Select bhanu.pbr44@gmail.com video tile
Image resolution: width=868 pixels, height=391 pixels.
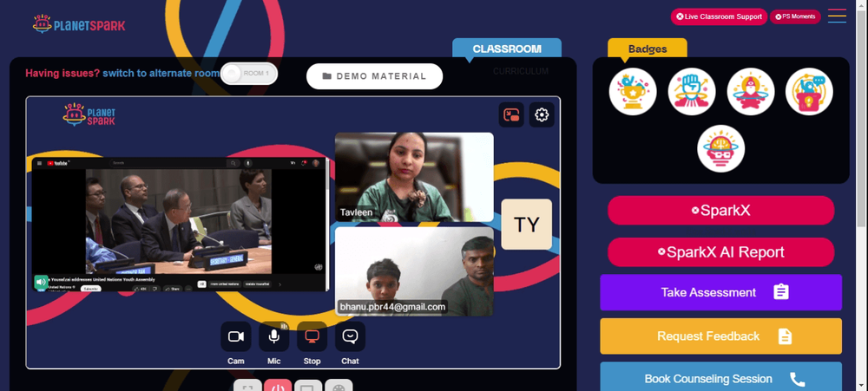[414, 271]
